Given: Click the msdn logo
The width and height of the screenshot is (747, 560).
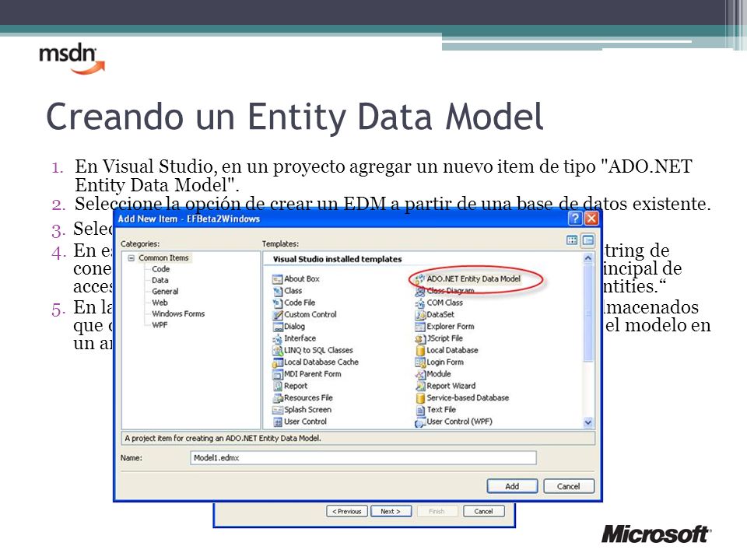Looking at the screenshot, I should [x=72, y=58].
